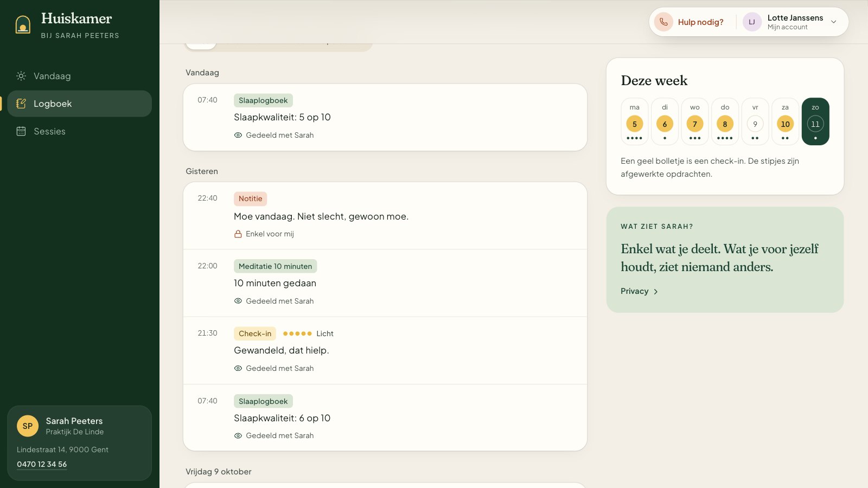868x488 pixels.
Task: Click the phone icon for help
Action: 663,22
